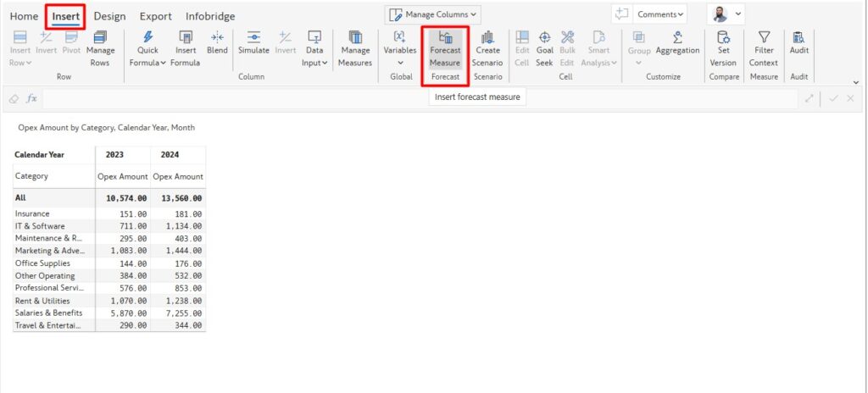Select the Salaries & Benefits row

coord(48,313)
